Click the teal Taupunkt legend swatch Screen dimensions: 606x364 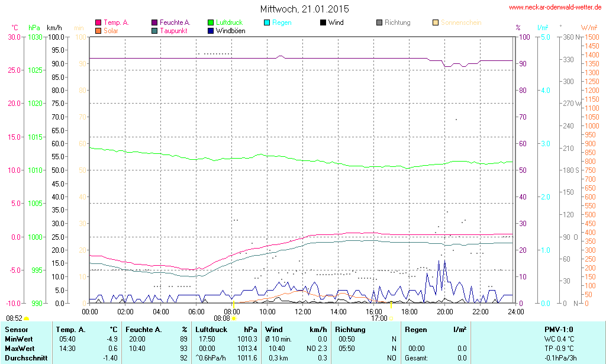(x=154, y=30)
